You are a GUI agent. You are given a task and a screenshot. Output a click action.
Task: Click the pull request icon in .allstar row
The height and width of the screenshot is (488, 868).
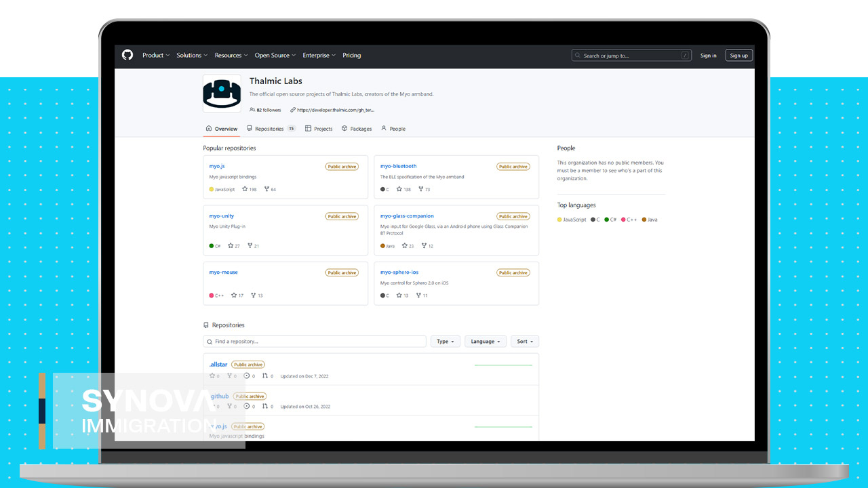pos(265,375)
